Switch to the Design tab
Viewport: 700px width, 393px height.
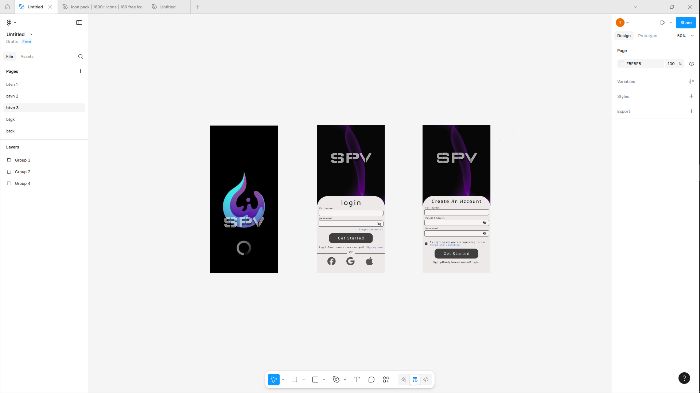pyautogui.click(x=624, y=36)
